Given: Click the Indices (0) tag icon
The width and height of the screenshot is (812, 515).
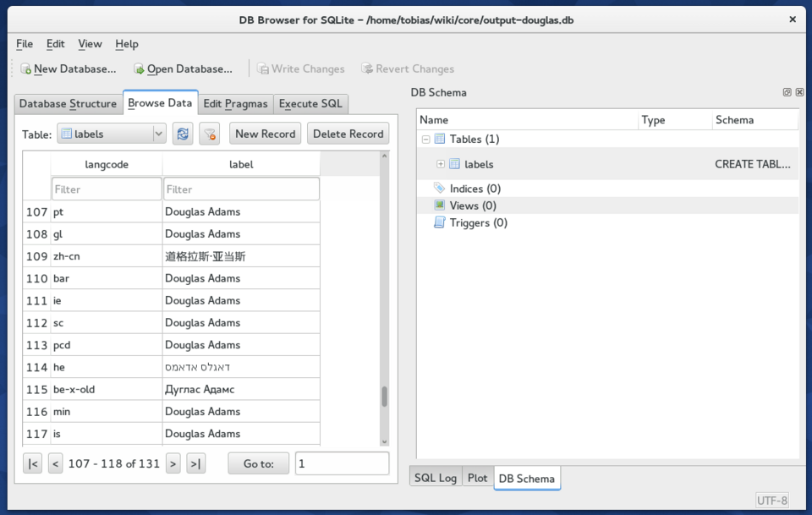Looking at the screenshot, I should [440, 189].
